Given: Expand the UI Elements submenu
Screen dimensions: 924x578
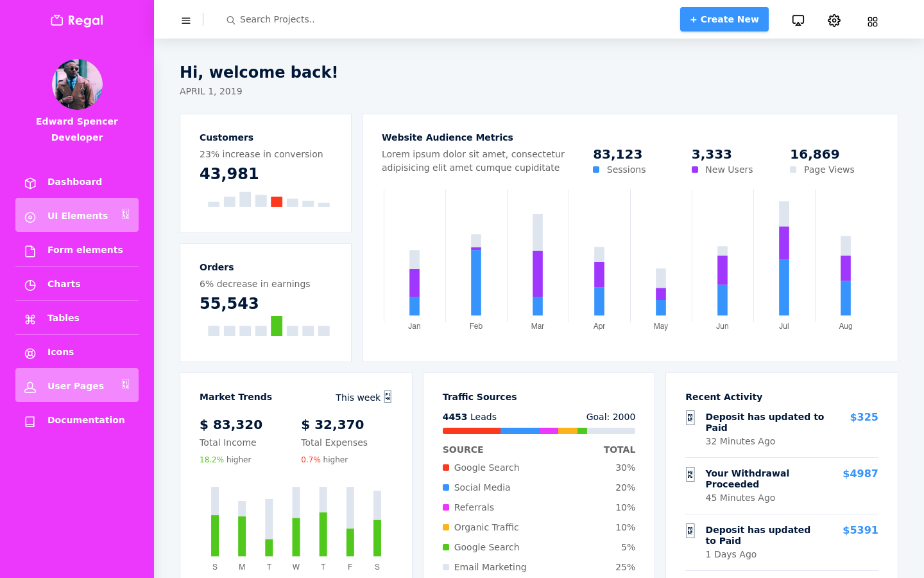Looking at the screenshot, I should [77, 215].
